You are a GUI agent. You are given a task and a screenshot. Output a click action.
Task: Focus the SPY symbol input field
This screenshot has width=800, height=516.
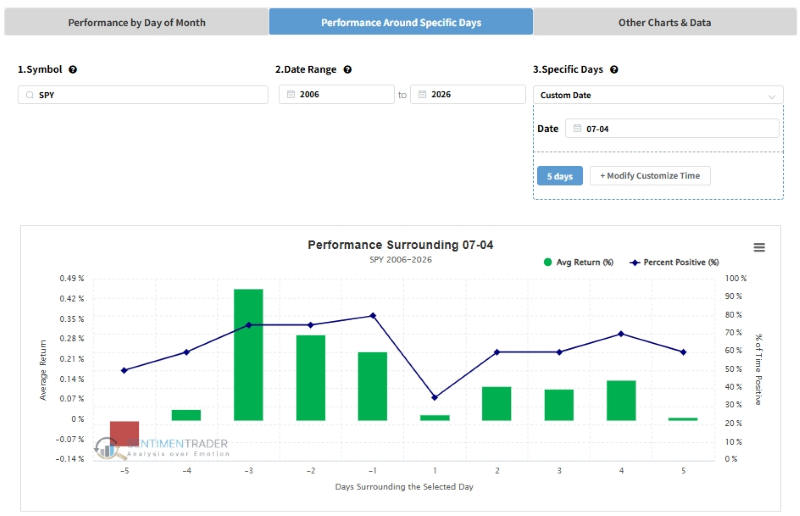pyautogui.click(x=143, y=95)
